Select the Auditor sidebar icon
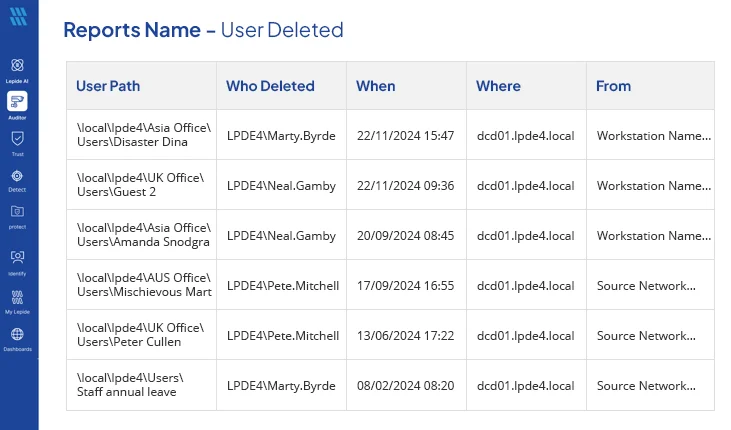 pyautogui.click(x=17, y=101)
